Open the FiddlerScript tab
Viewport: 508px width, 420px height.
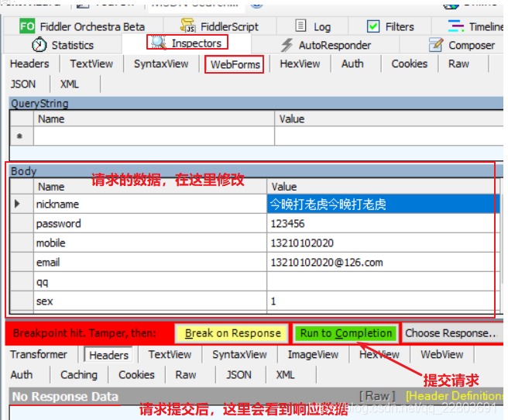tap(220, 26)
